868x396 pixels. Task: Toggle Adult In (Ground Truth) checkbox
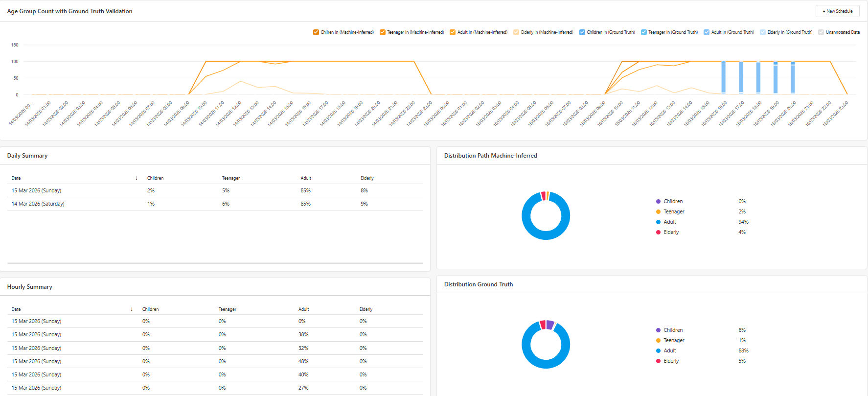[707, 32]
